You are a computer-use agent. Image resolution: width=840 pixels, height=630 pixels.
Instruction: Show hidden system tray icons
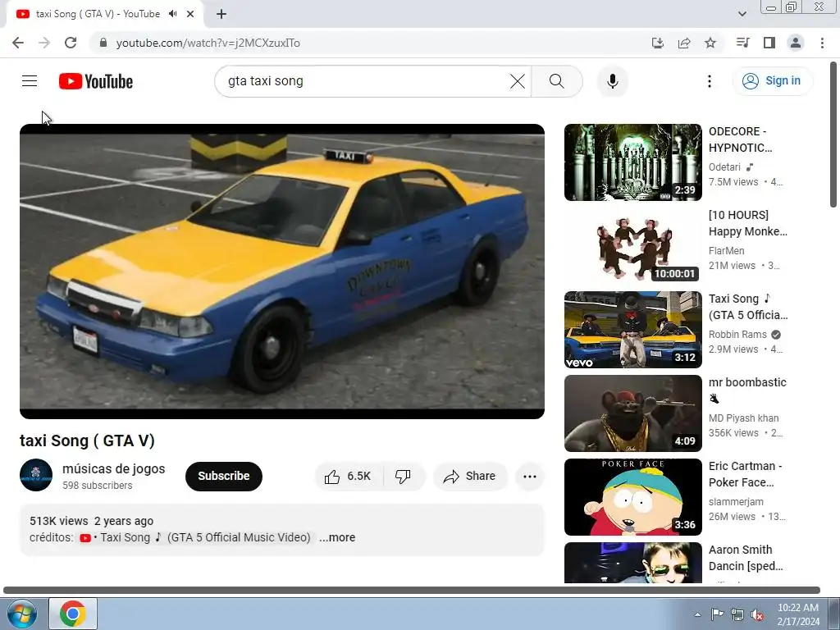[x=697, y=614]
